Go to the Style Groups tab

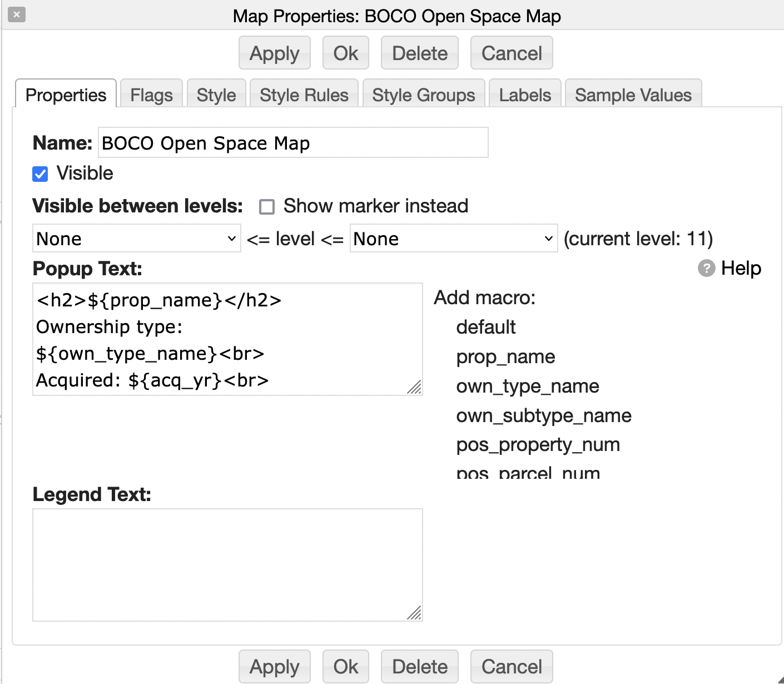point(423,95)
